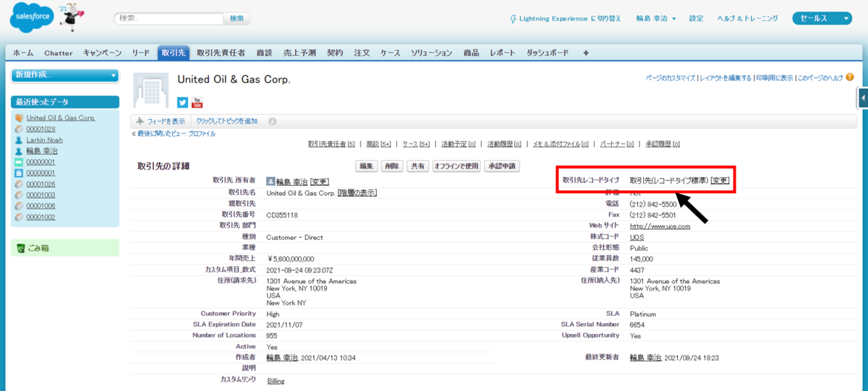Jump to パートナー [0] related list
This screenshot has width=868, height=391.
(x=617, y=144)
